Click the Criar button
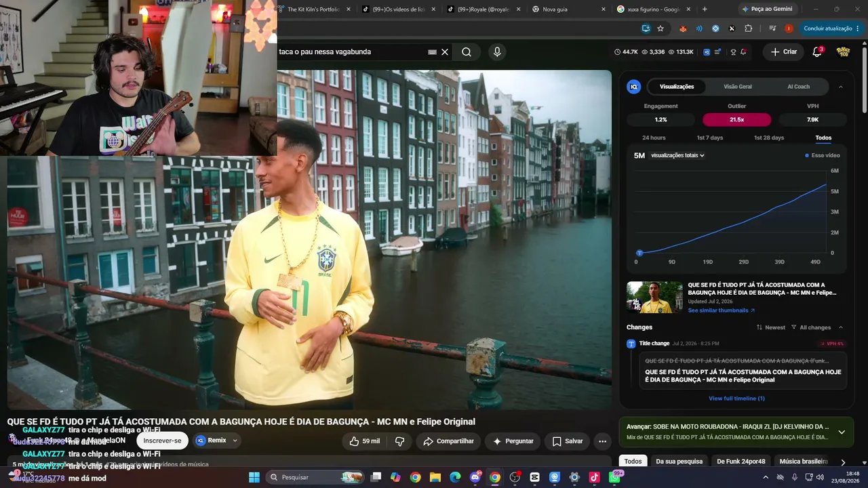 click(x=784, y=52)
